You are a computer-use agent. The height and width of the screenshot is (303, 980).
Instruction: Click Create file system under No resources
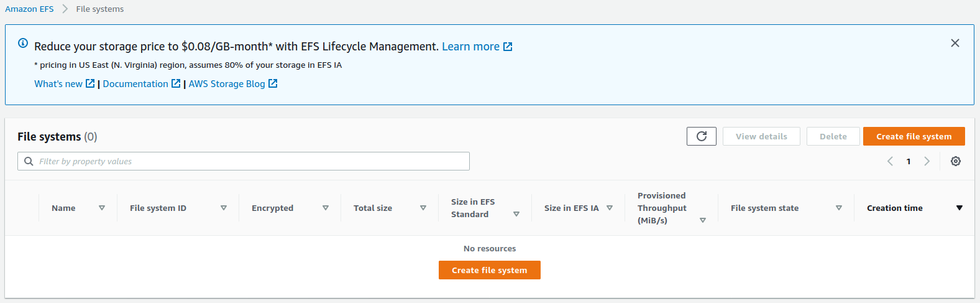[489, 270]
